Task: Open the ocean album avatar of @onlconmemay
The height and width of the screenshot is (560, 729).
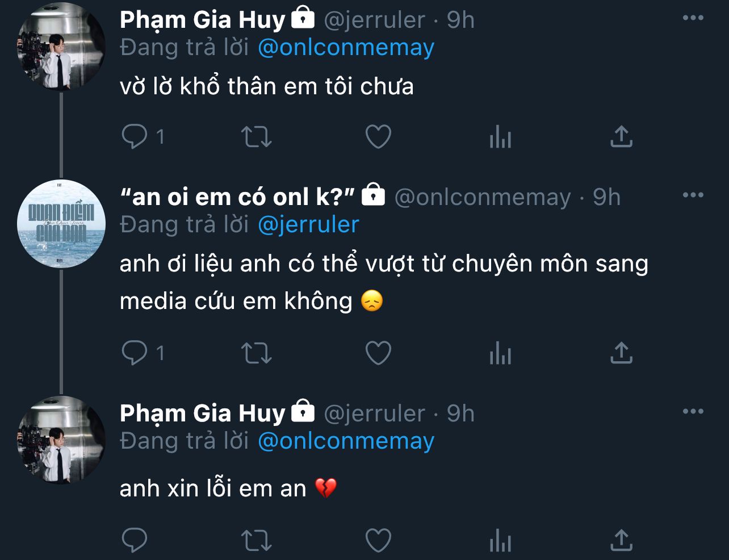Action: point(61,224)
